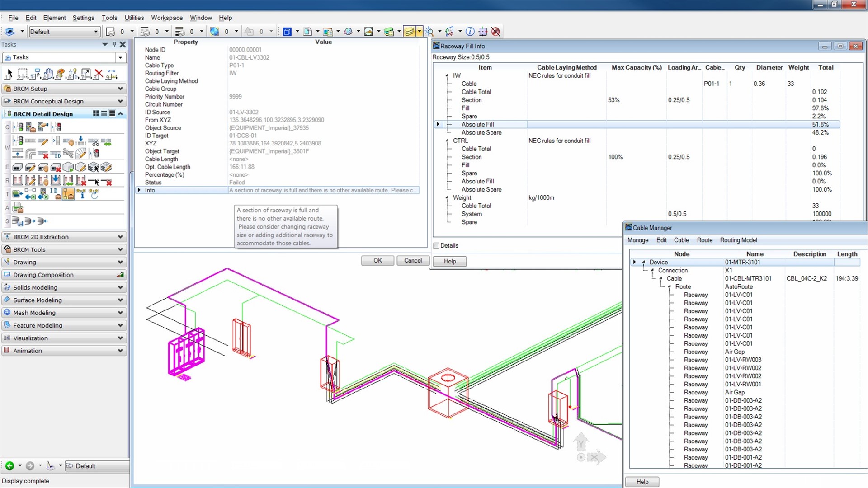The image size is (868, 488).
Task: Open the print report tool in row A
Action: [18, 208]
